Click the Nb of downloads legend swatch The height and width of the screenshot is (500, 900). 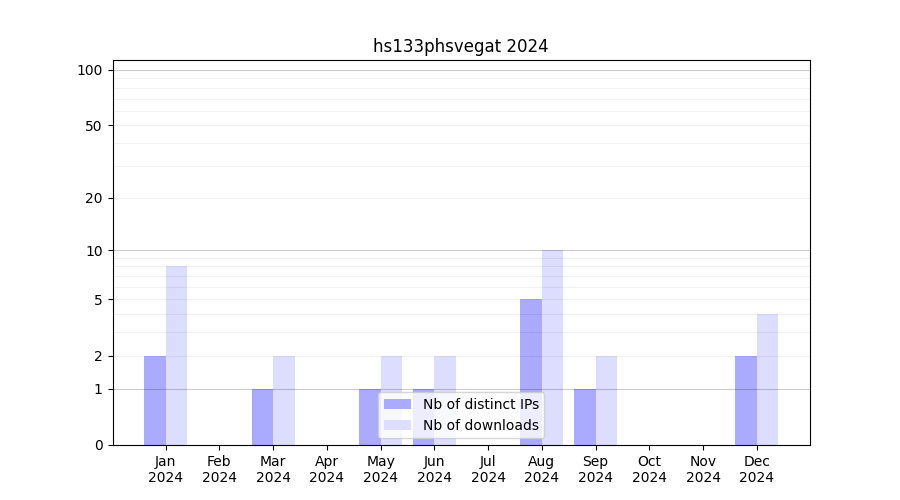[x=397, y=425]
